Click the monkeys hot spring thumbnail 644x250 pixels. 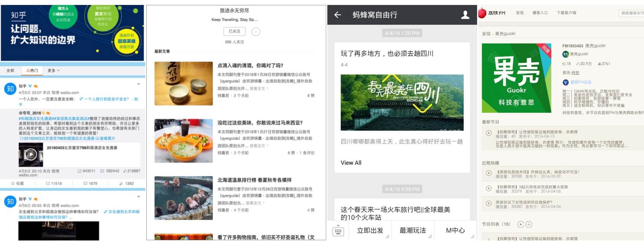[184, 198]
